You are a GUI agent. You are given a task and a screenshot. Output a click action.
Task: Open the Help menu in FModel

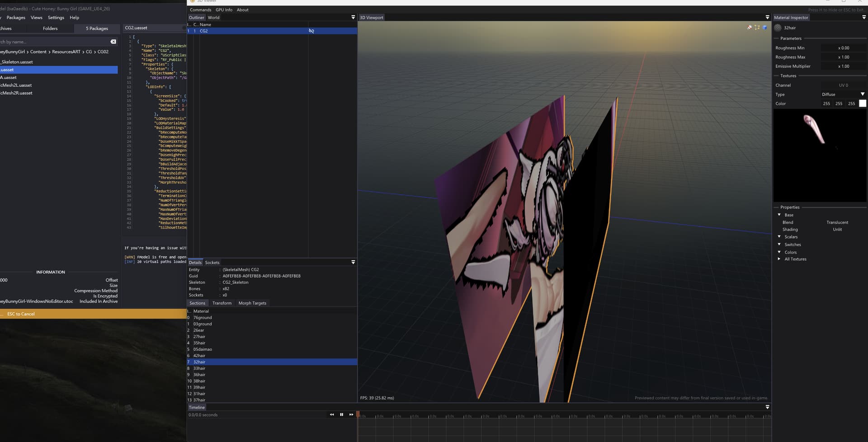[x=74, y=18]
